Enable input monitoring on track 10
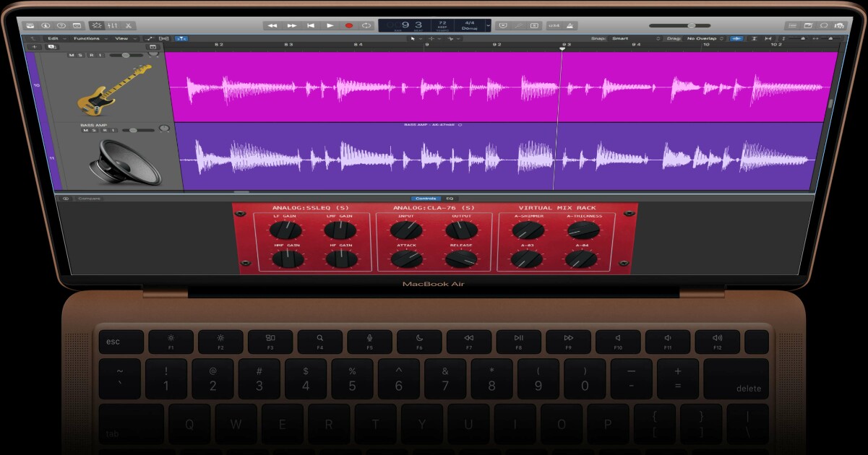 pos(100,55)
